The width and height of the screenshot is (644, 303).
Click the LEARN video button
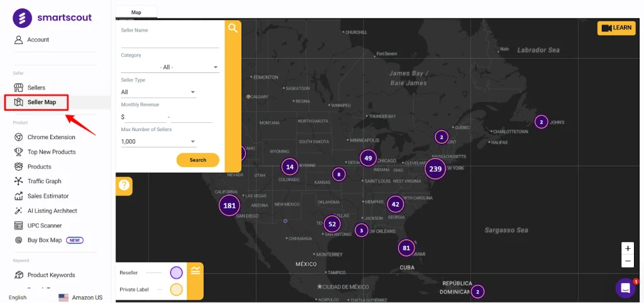tap(616, 28)
